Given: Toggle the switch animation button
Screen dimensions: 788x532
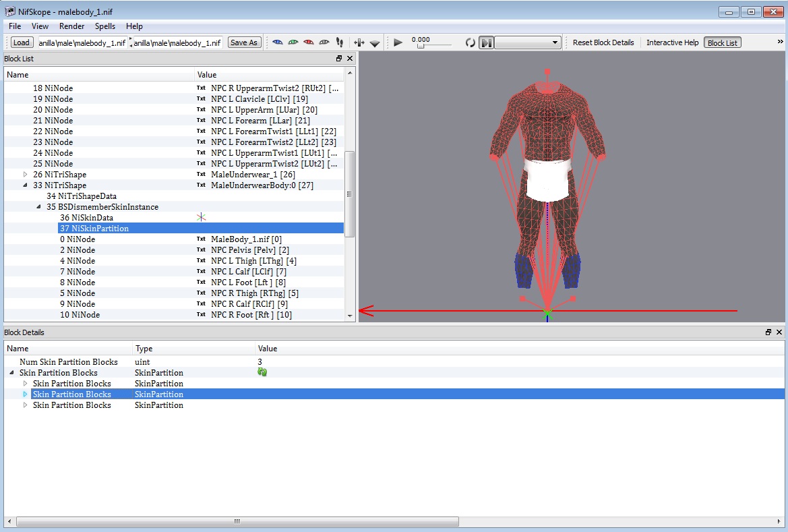Looking at the screenshot, I should [x=486, y=42].
